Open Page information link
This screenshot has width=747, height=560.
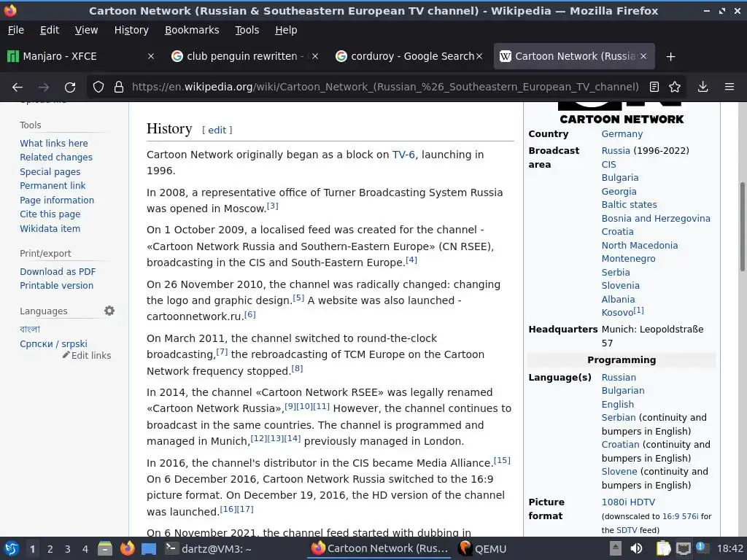tap(57, 200)
